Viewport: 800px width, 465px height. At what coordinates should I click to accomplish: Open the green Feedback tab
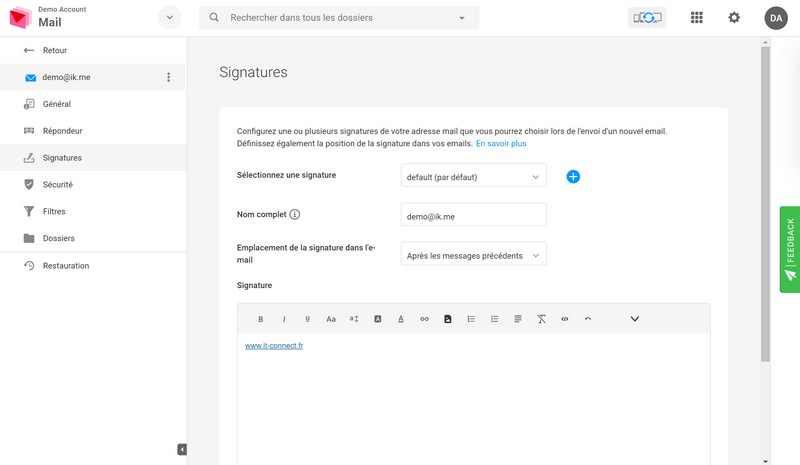[790, 250]
